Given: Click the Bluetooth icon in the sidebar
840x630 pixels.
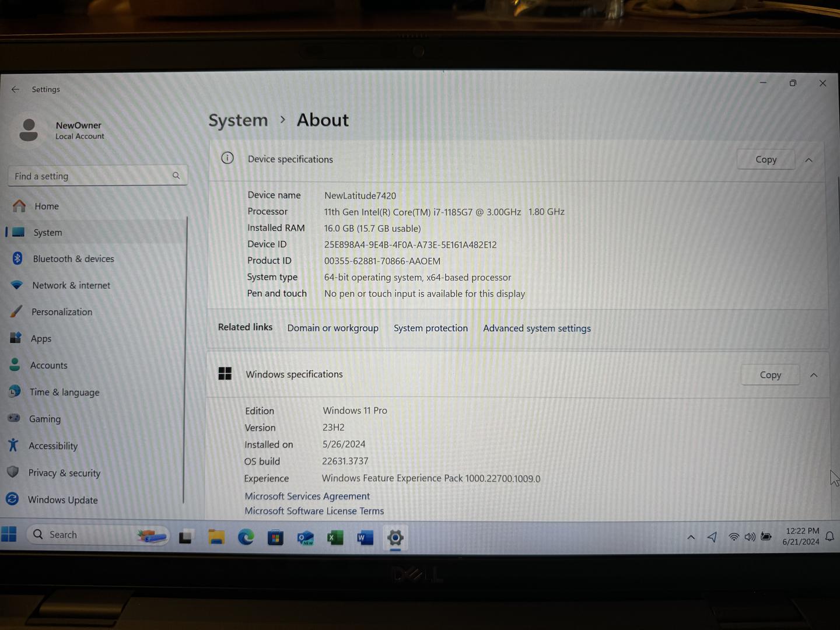Looking at the screenshot, I should [17, 258].
